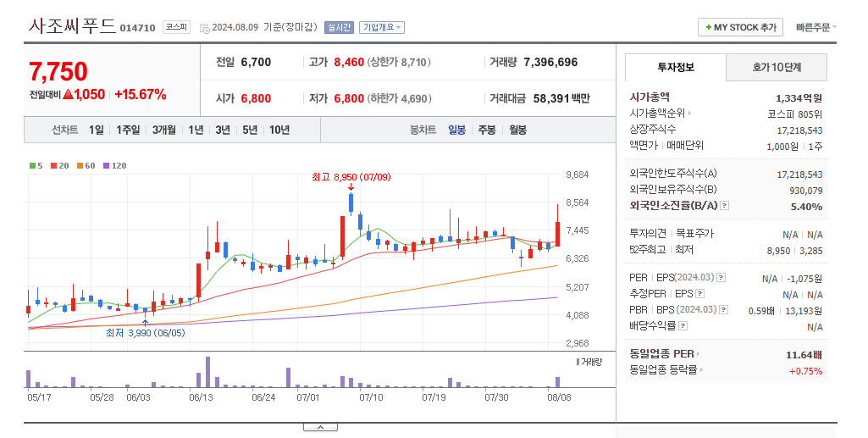Screen dimensions: 868x438
Task: Select the 1년 line chart period
Action: pyautogui.click(x=196, y=130)
